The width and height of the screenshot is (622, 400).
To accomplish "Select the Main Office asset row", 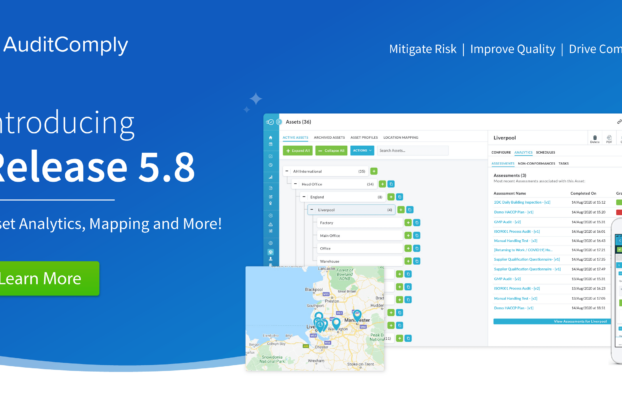I will click(x=359, y=235).
